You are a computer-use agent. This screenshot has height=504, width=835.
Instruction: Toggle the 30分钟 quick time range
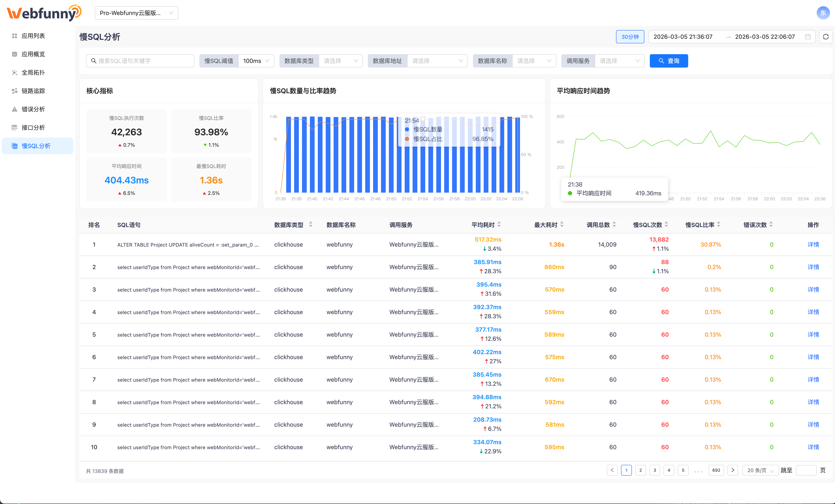click(x=630, y=37)
